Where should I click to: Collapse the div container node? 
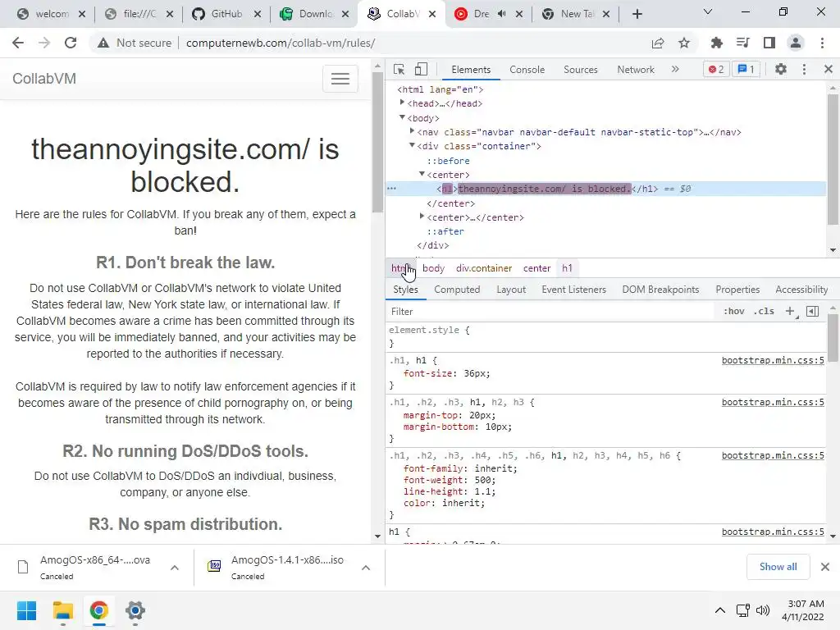(x=412, y=145)
